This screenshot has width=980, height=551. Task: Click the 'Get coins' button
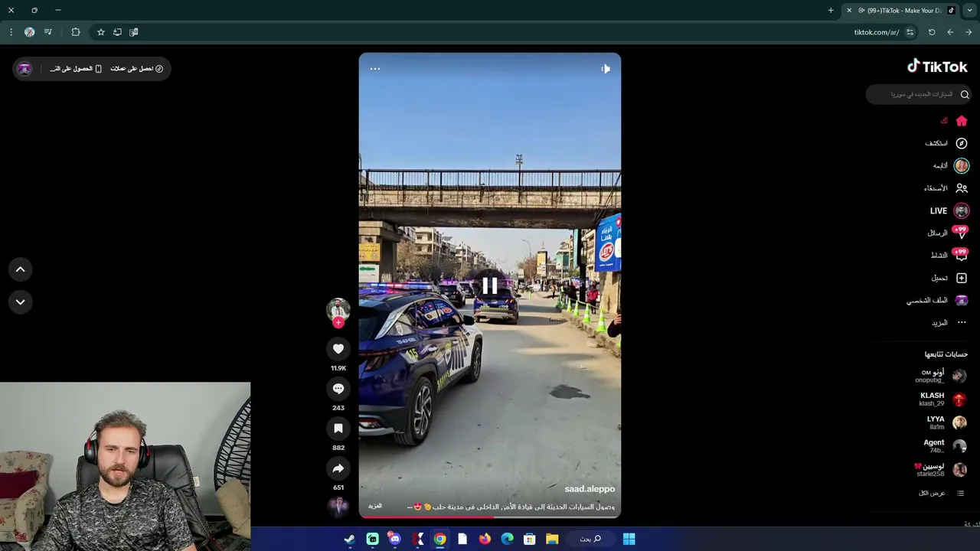click(136, 69)
